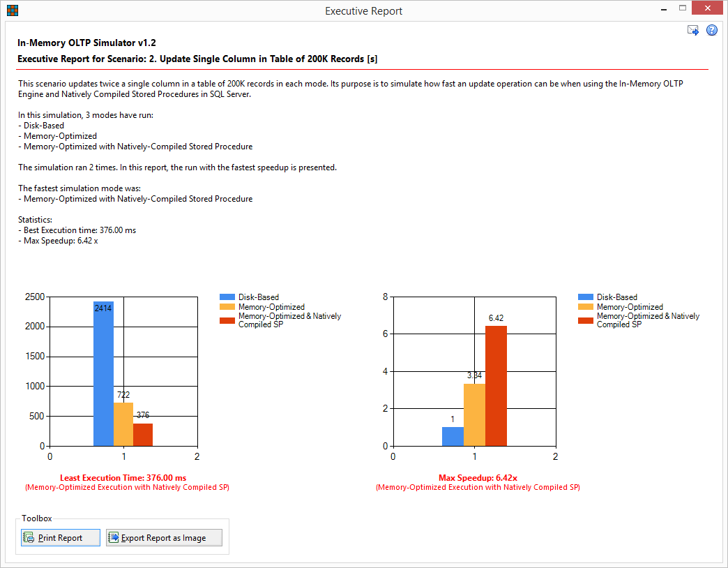
Task: Click Export Report as Image button
Action: (164, 538)
